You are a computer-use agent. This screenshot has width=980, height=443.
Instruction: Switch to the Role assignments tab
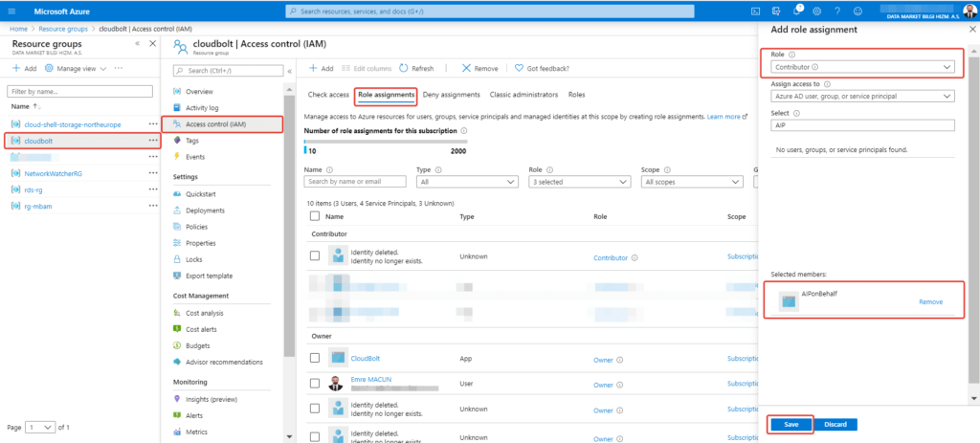(x=387, y=95)
